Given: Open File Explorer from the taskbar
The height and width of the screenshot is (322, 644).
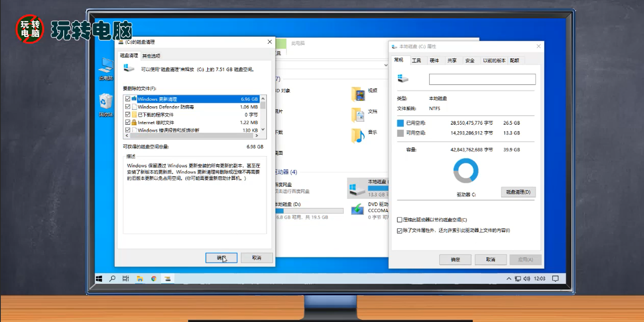Looking at the screenshot, I should click(x=140, y=279).
